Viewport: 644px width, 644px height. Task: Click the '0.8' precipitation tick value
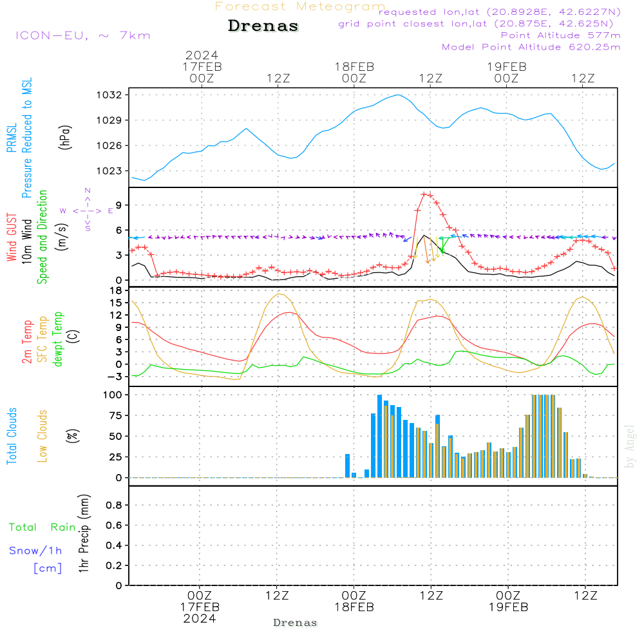coord(114,505)
